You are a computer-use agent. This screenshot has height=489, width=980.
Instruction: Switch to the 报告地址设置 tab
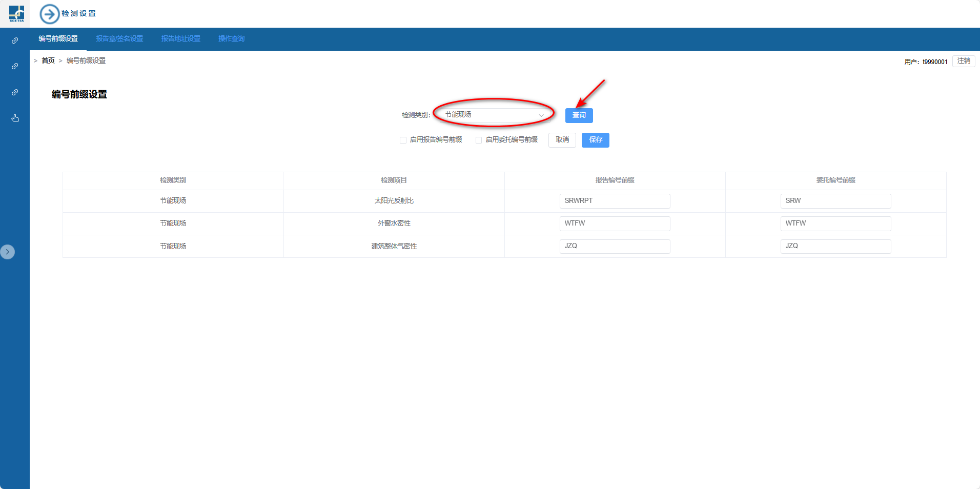[180, 39]
